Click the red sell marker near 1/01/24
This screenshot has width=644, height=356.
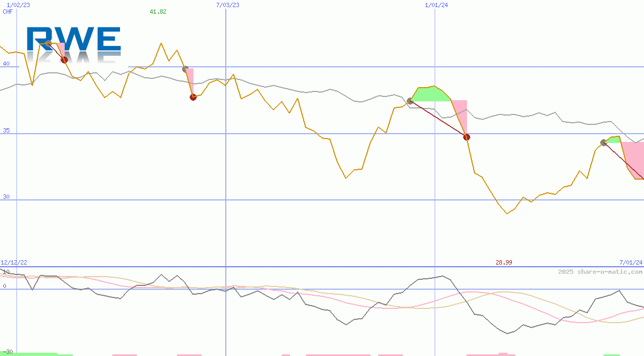click(466, 137)
